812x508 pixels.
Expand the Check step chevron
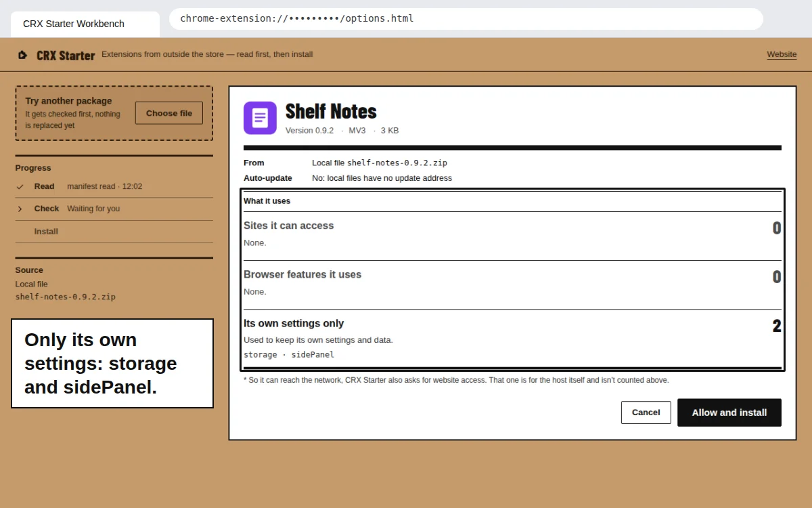coord(20,209)
